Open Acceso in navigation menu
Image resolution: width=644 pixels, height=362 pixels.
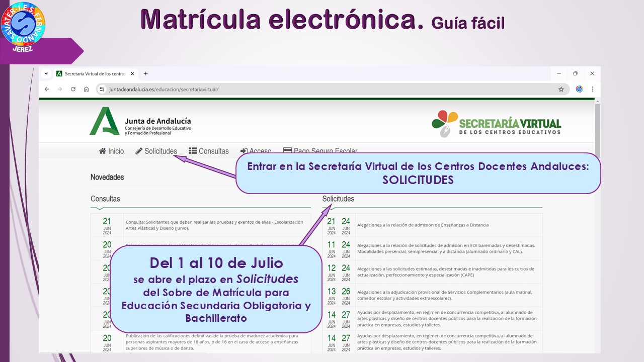click(x=256, y=151)
